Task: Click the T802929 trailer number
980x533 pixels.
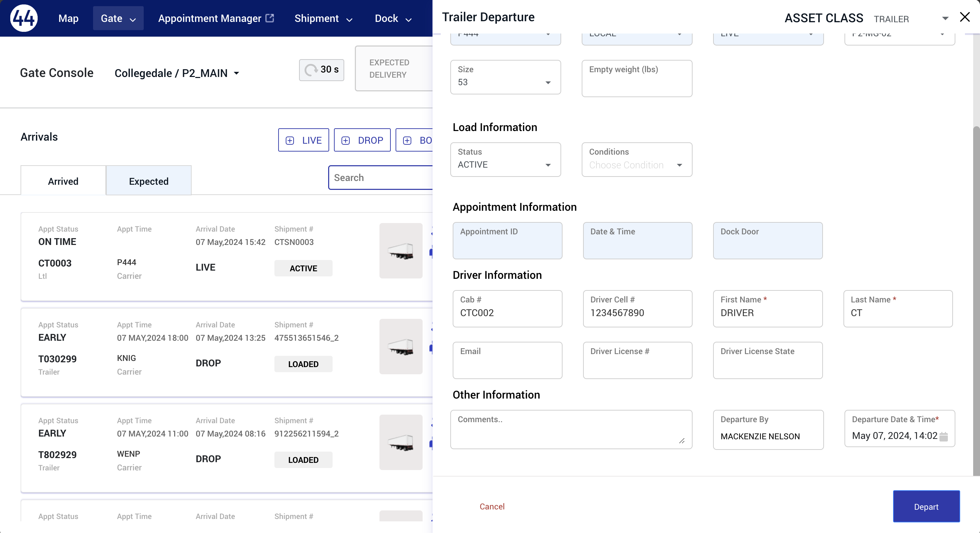Action: point(57,455)
